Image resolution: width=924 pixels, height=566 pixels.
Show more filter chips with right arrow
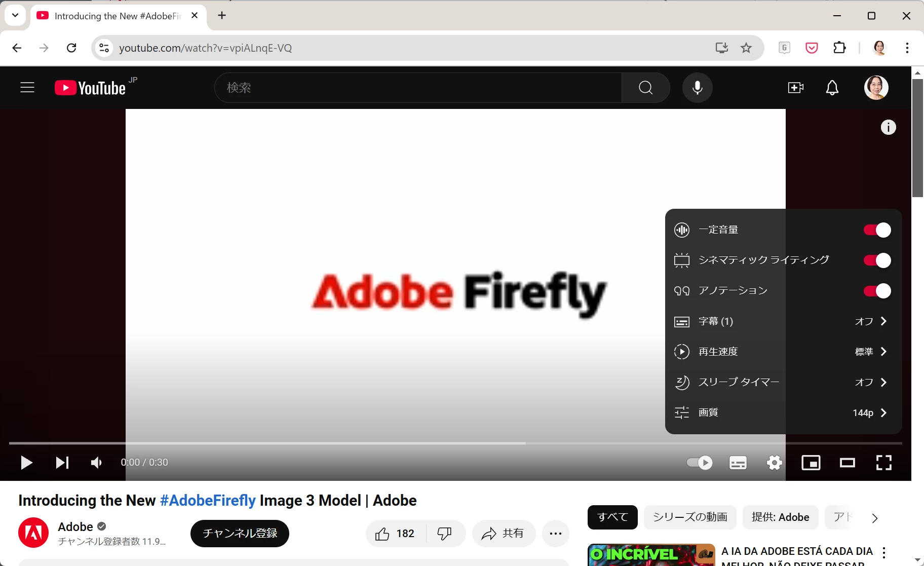click(x=875, y=518)
